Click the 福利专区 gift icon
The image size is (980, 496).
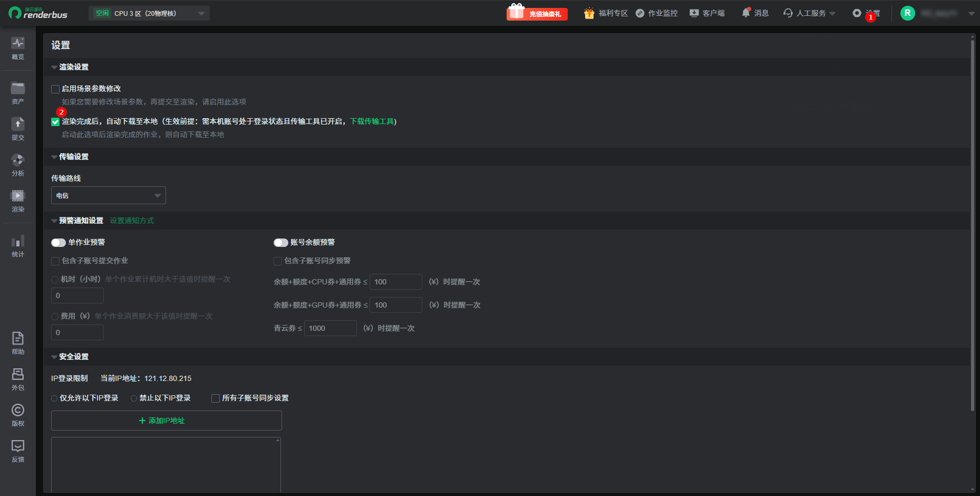pyautogui.click(x=589, y=13)
